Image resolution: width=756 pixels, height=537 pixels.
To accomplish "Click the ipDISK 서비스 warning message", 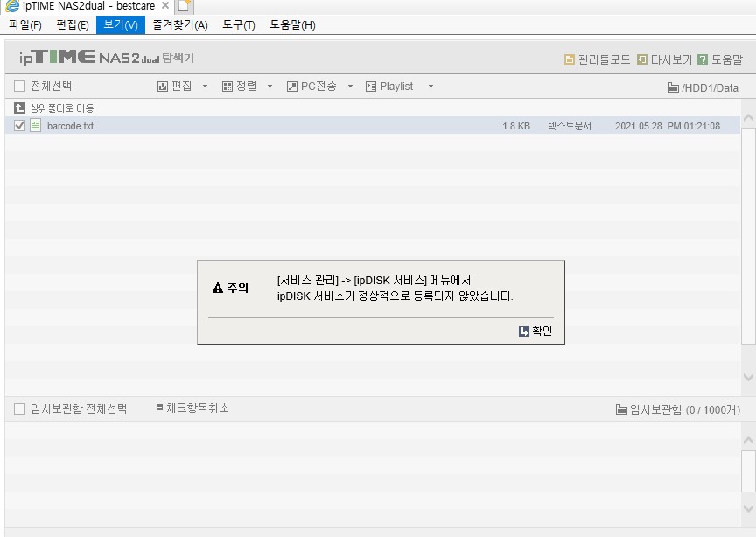I will click(x=395, y=289).
